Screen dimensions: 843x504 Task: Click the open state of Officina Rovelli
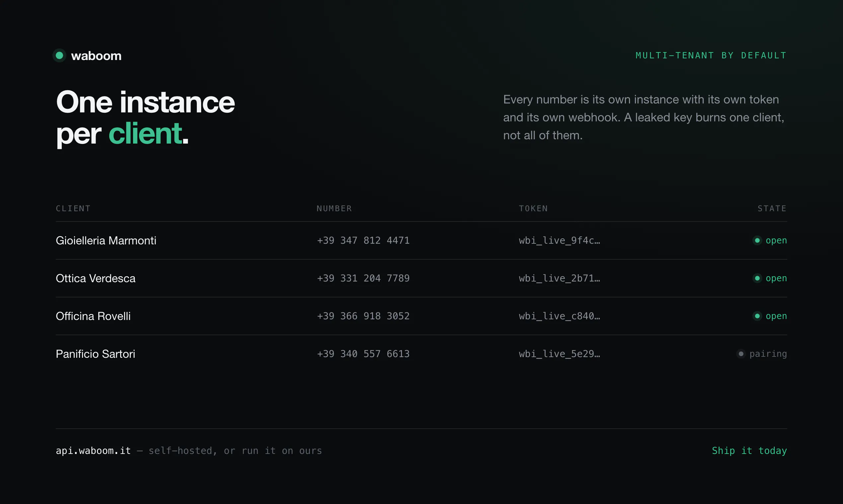[776, 316]
